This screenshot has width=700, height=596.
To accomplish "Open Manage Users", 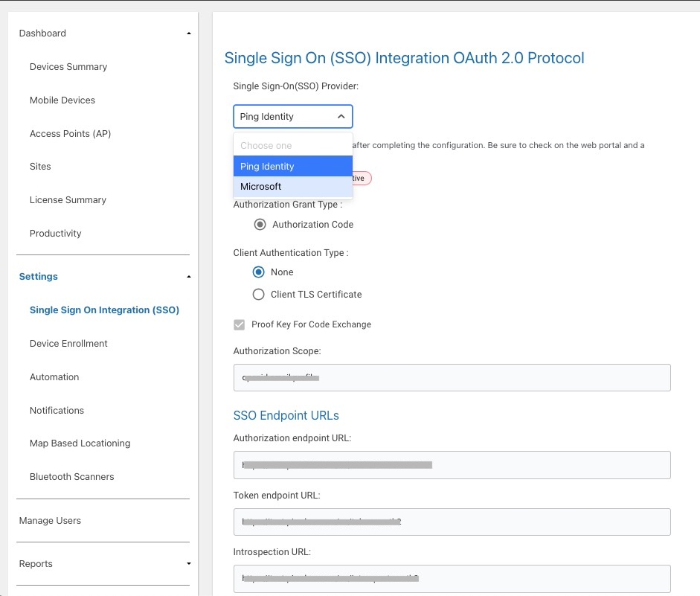I will [x=50, y=521].
